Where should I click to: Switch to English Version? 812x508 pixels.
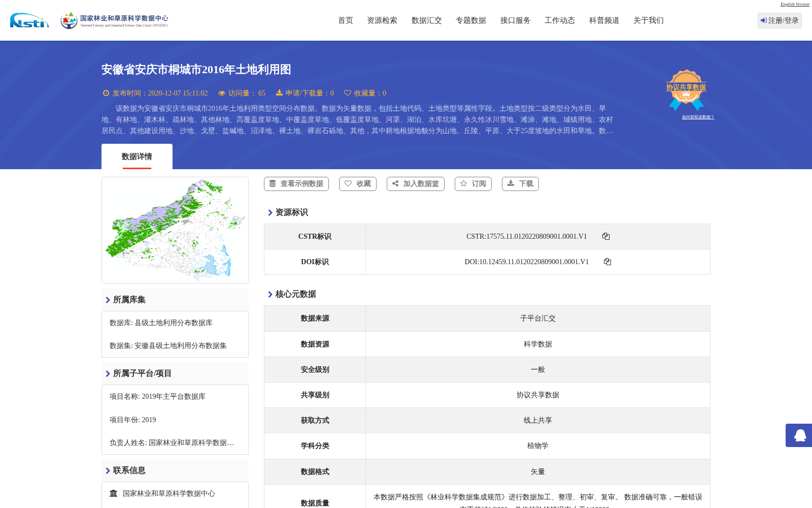pos(795,4)
